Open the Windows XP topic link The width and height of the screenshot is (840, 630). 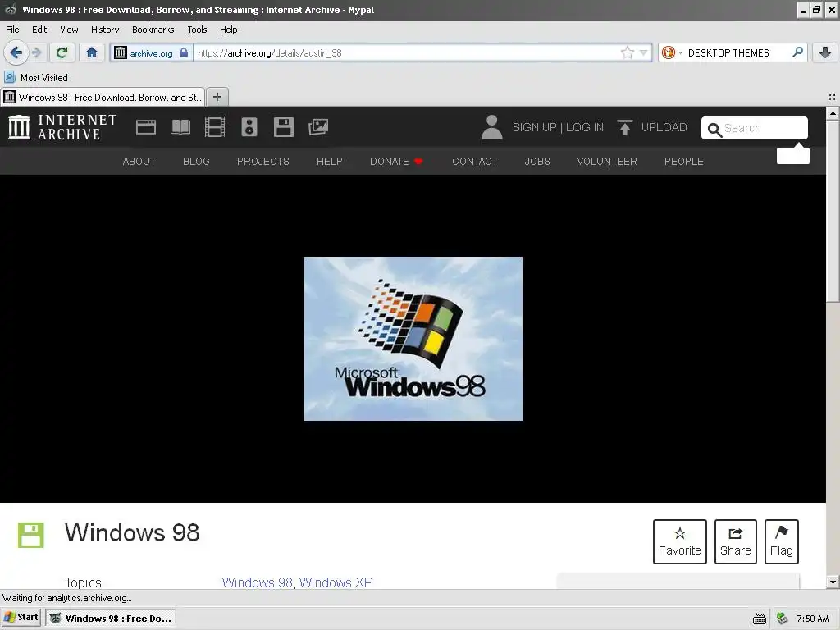tap(336, 582)
